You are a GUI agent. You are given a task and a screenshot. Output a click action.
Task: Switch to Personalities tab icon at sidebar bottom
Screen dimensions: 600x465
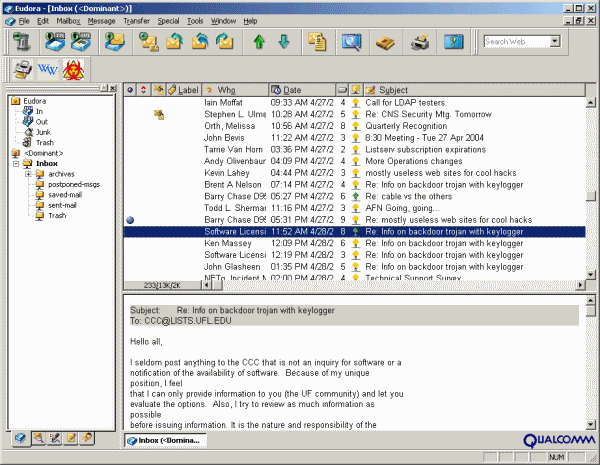click(88, 438)
